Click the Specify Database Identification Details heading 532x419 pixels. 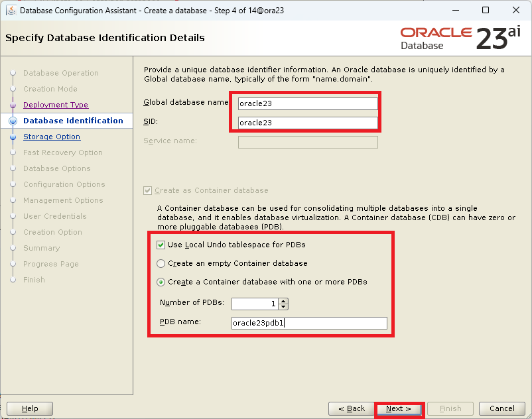point(105,38)
